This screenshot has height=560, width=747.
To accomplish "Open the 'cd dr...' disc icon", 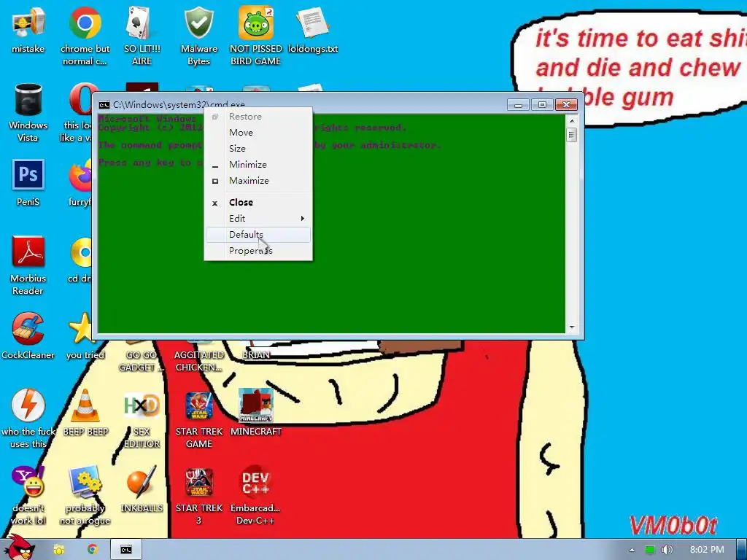I will click(x=81, y=260).
